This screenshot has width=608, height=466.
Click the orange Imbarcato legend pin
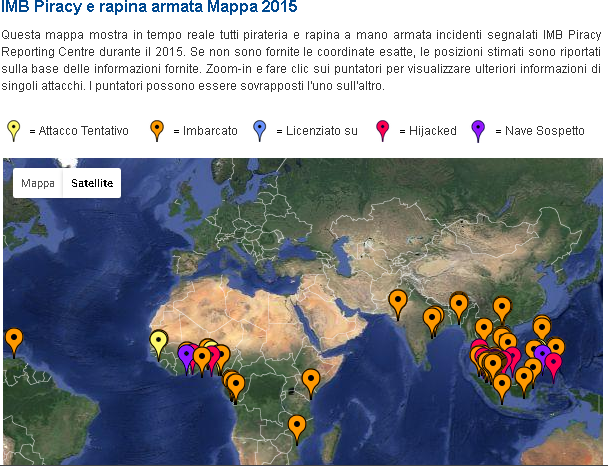[x=157, y=131]
